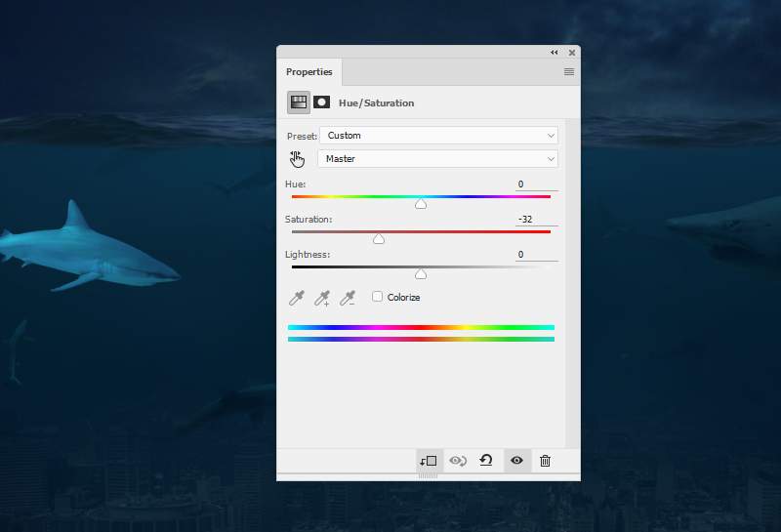Delete this adjustment layer
The width and height of the screenshot is (781, 532).
(x=545, y=461)
